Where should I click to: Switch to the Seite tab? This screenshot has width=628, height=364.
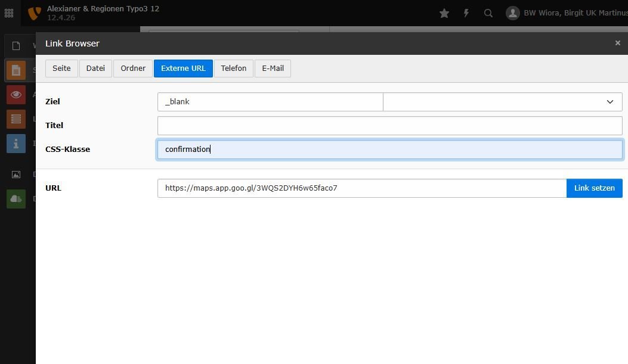[61, 69]
